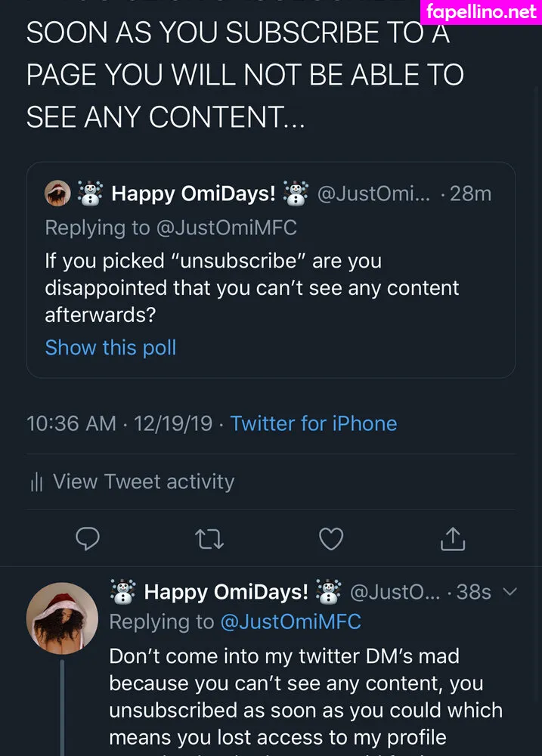
Task: Open the share tweet icon
Action: (x=452, y=538)
